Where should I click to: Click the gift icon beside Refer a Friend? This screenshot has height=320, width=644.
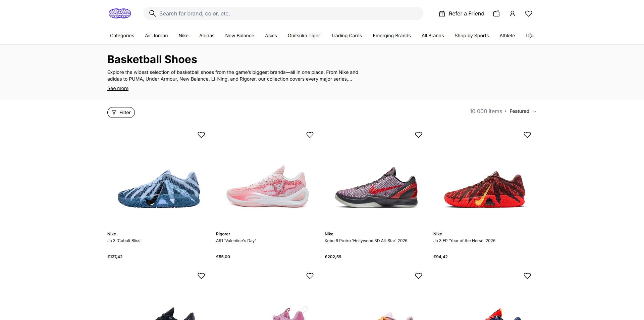[442, 13]
